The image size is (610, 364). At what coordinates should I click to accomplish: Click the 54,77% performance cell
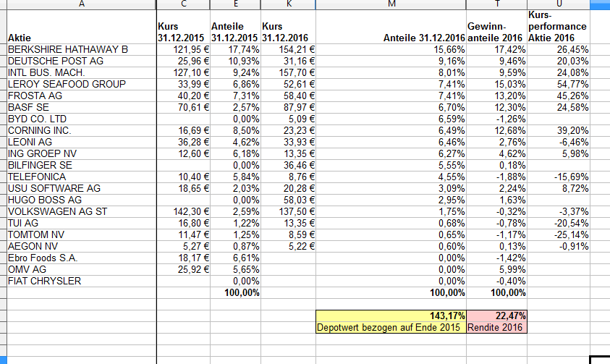point(559,84)
